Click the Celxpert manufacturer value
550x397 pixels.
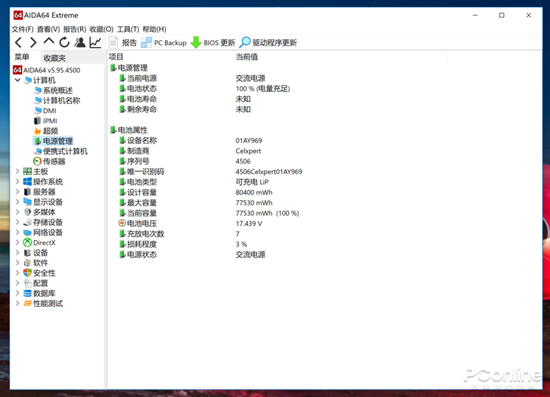[x=248, y=151]
